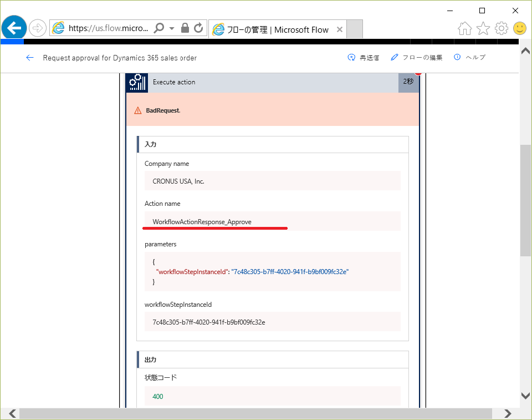Click the browser Forward arrow button
The height and width of the screenshot is (420, 532).
[x=37, y=28]
